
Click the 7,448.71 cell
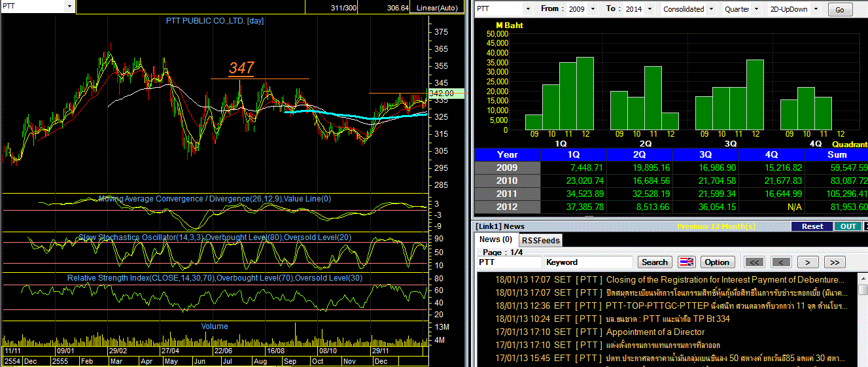click(574, 167)
